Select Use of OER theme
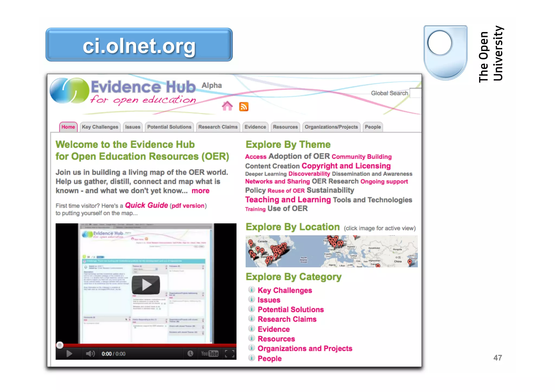Image resolution: width=555 pixels, height=392 pixels. [288, 208]
